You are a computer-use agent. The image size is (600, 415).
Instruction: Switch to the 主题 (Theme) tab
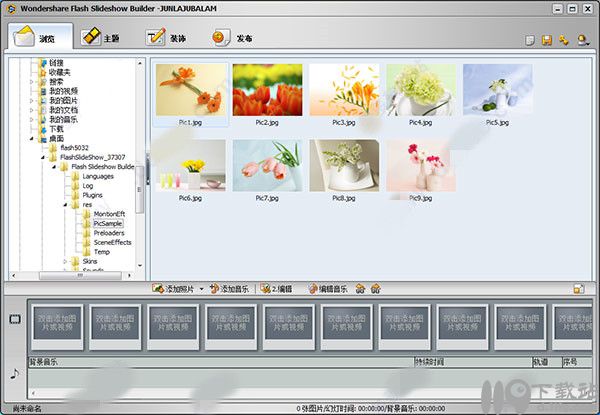click(100, 37)
